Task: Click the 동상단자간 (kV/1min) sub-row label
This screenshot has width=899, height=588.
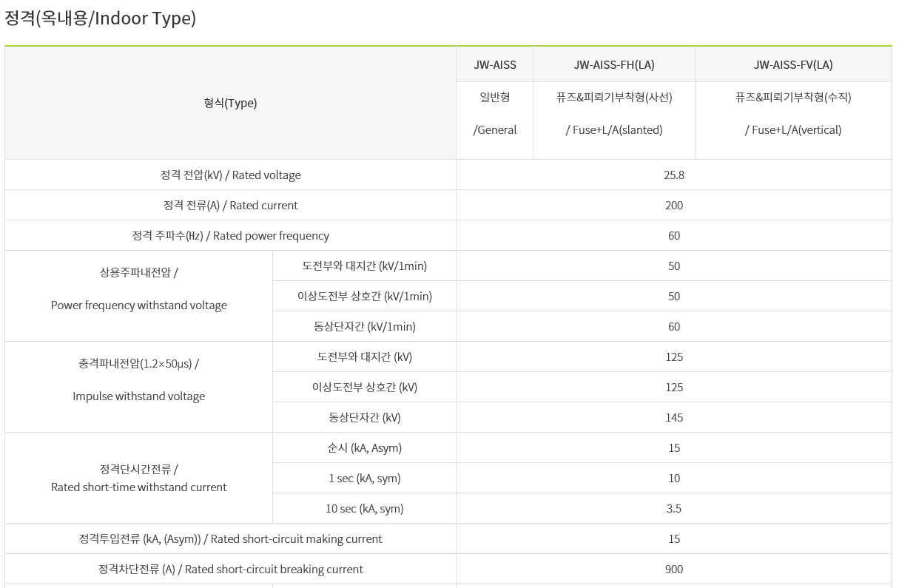Action: point(364,327)
